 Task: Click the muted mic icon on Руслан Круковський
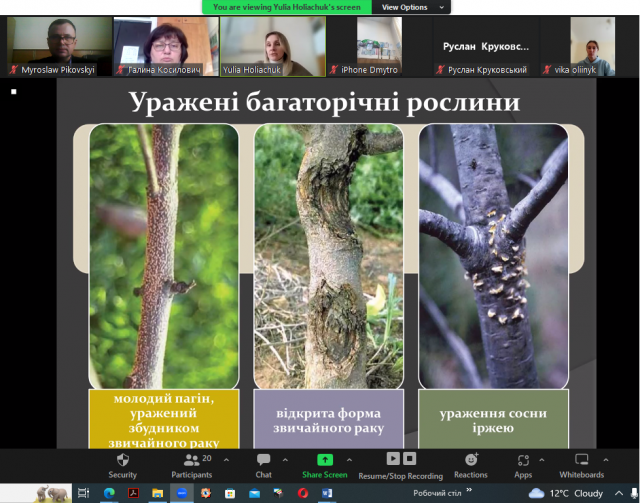pos(440,70)
